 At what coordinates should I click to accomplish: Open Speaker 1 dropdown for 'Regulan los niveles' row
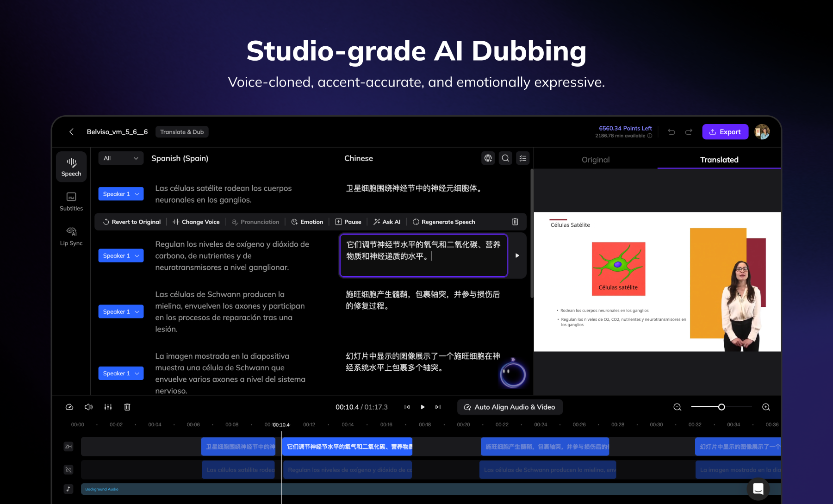point(121,255)
